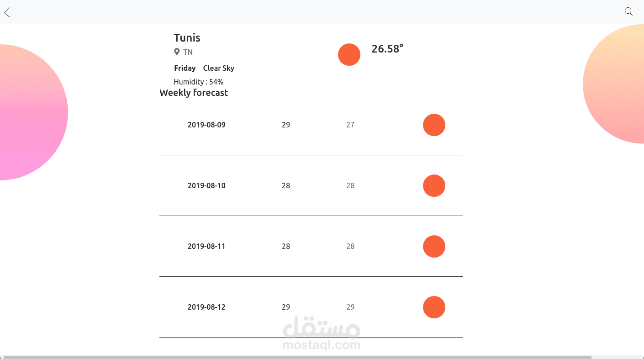Image resolution: width=644 pixels, height=359 pixels.
Task: Select the 2019-08-11 clear sky icon
Action: [434, 247]
